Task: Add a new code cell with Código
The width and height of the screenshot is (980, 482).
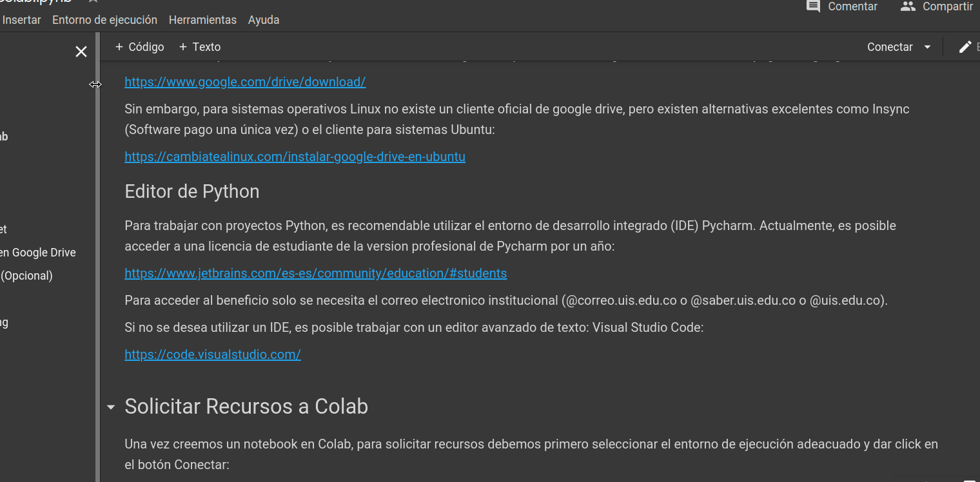Action: click(x=139, y=47)
